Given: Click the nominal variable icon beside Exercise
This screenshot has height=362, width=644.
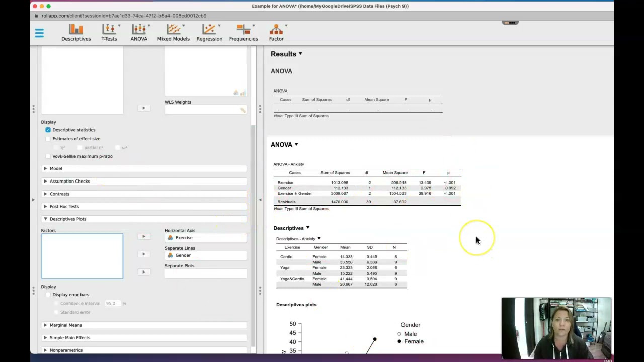Looking at the screenshot, I should [x=170, y=238].
